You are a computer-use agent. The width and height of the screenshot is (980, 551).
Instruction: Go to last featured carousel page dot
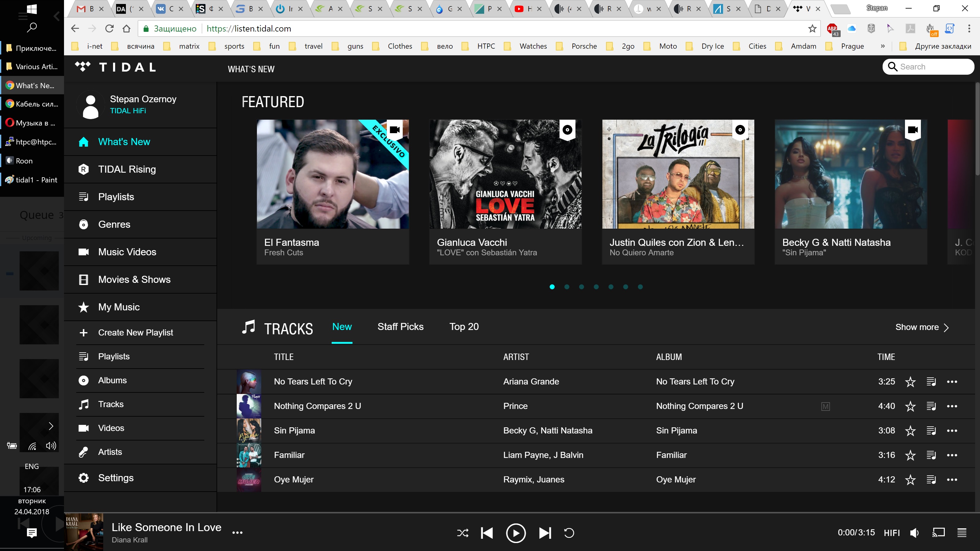(x=640, y=287)
